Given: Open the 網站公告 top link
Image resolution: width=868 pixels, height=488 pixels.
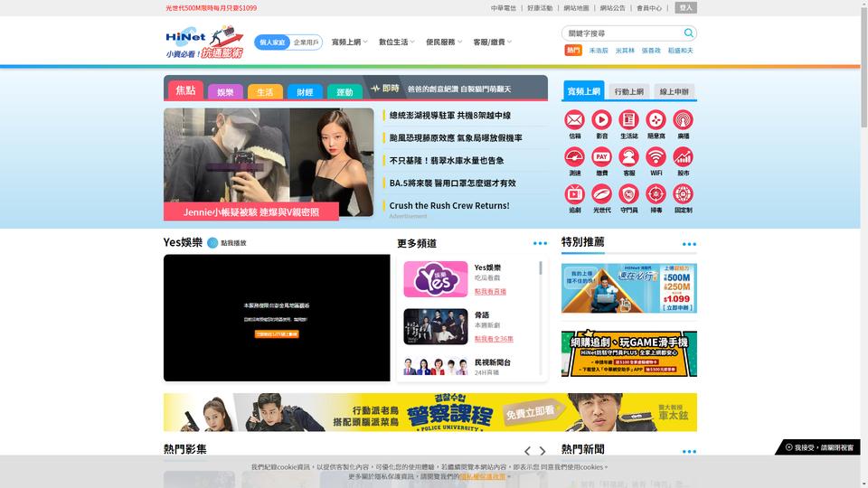Looking at the screenshot, I should click(x=612, y=8).
